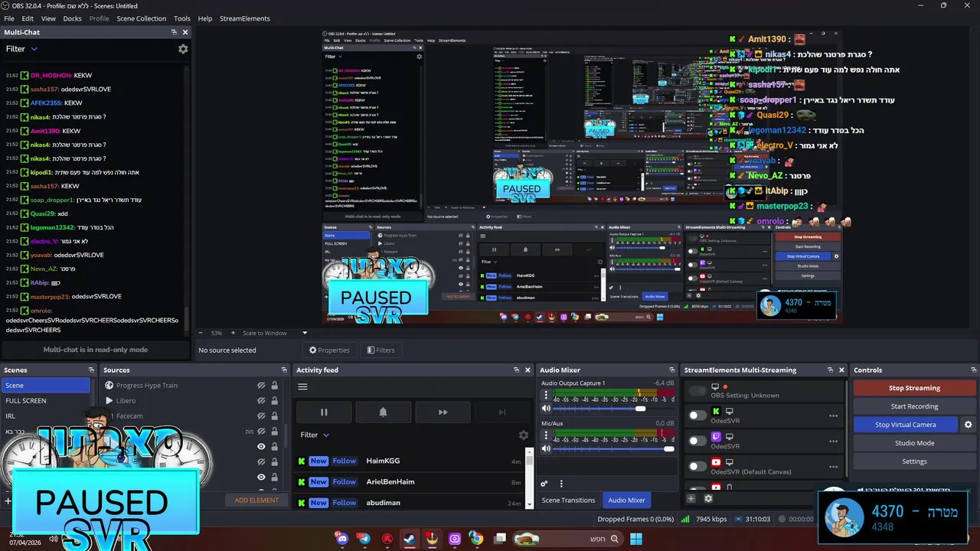Float the Audio Mixer dock

coord(672,370)
